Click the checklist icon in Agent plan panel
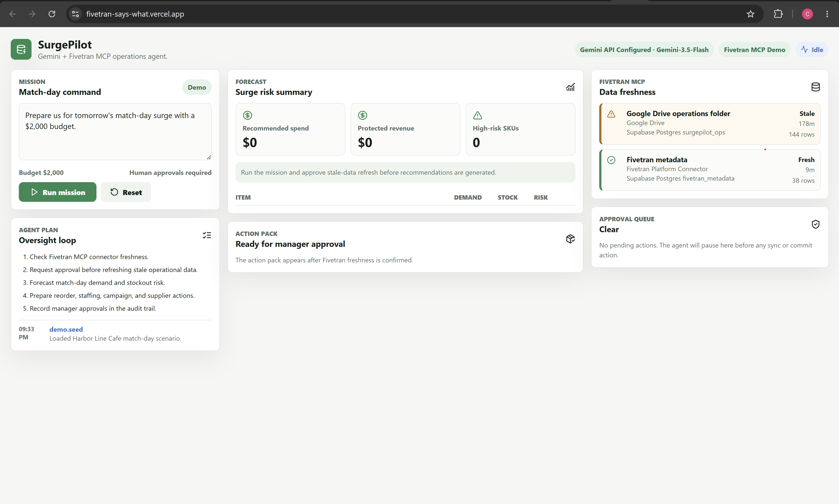Viewport: 839px width, 504px height. 207,235
